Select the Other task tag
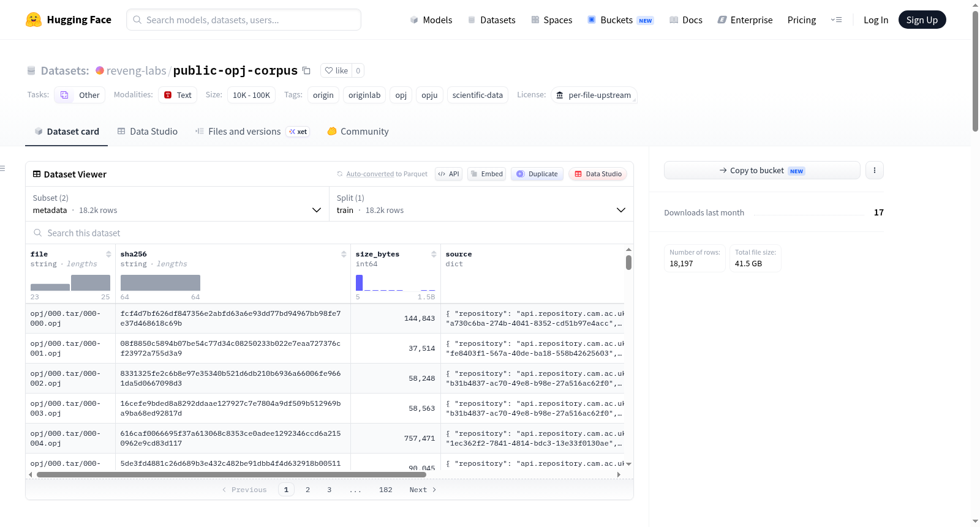Screen dimensions: 980x527 point(80,95)
